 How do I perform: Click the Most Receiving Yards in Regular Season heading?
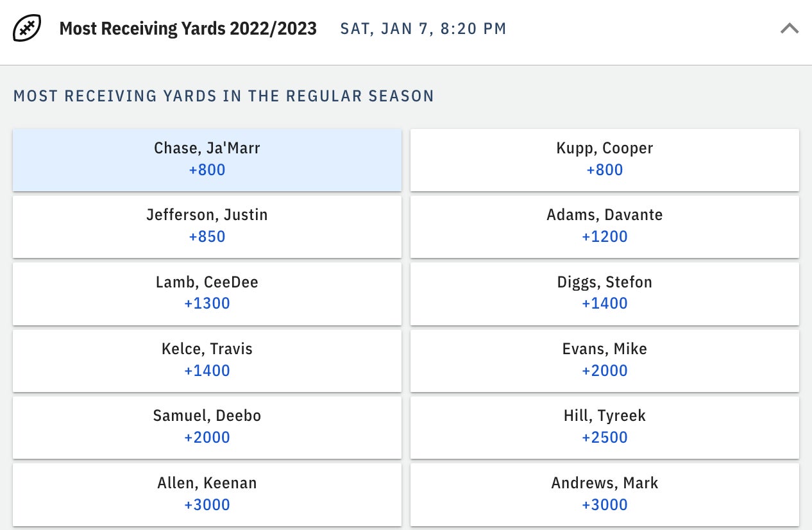224,96
